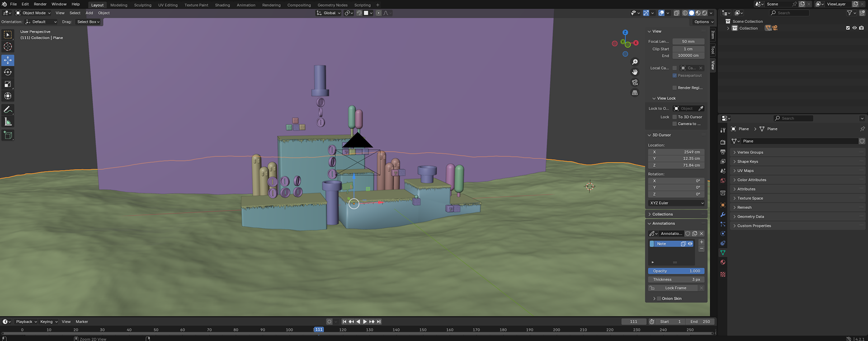Open the Render menu

click(x=40, y=4)
